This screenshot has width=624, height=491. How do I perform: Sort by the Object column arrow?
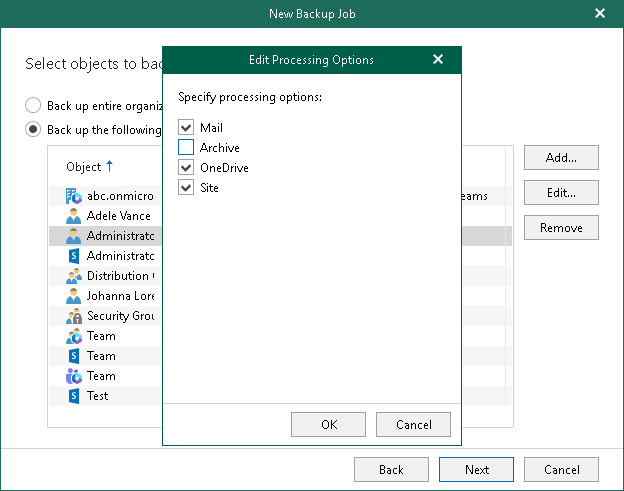tap(109, 166)
